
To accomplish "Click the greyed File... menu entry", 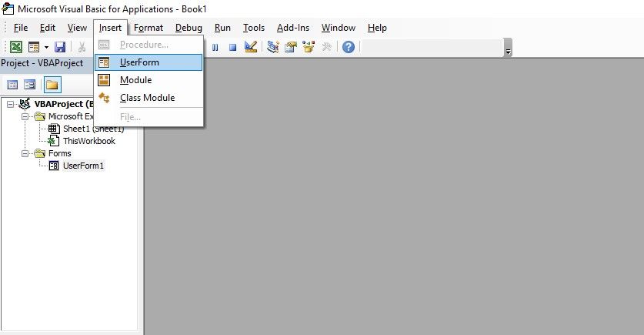I will click(x=148, y=117).
